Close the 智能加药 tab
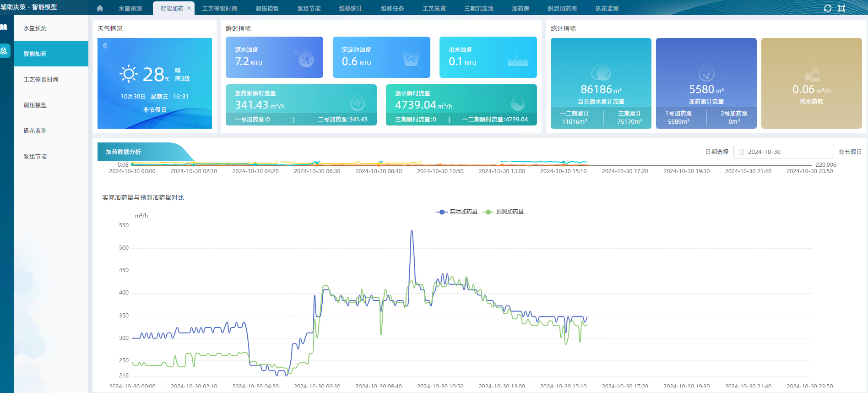This screenshot has height=393, width=868. (x=189, y=8)
